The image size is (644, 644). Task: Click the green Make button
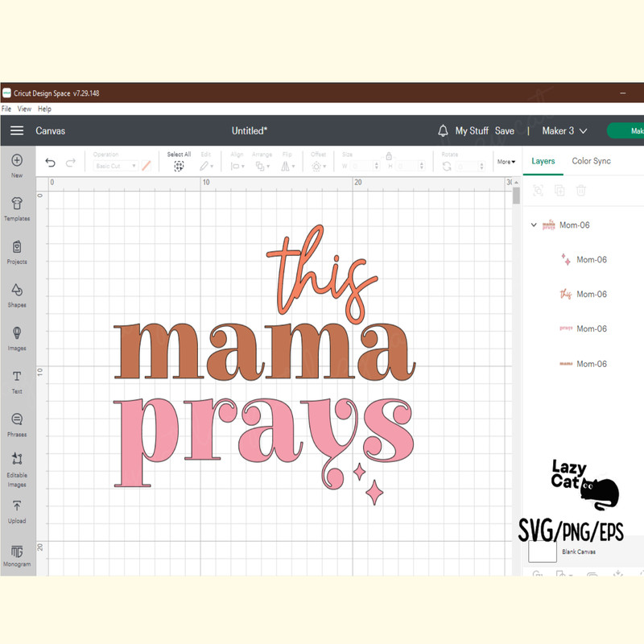(632, 130)
